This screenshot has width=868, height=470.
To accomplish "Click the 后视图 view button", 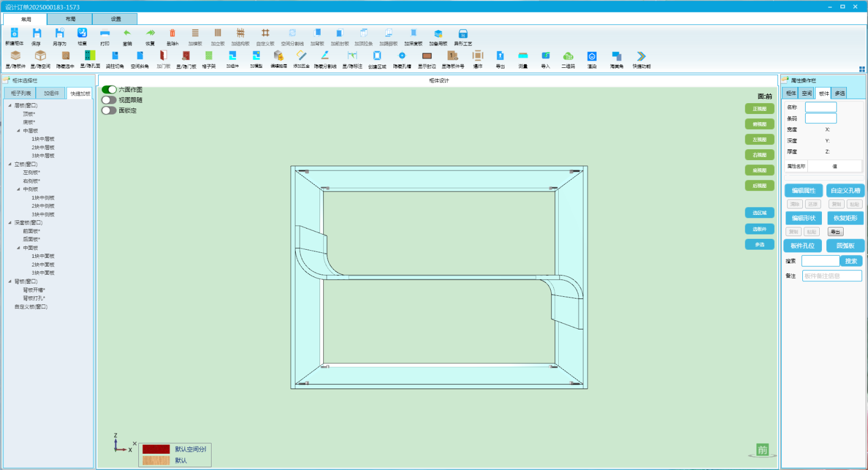I will pos(759,186).
